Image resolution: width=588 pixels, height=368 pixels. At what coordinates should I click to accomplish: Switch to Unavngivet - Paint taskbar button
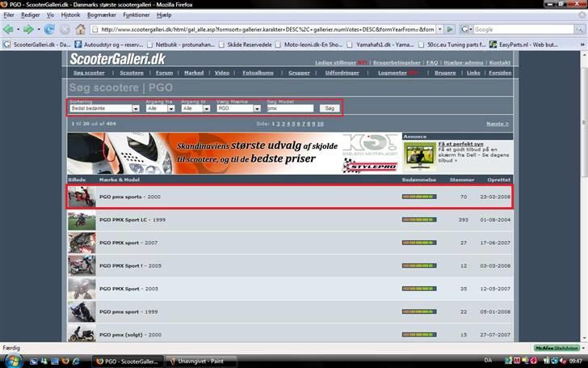click(x=201, y=362)
